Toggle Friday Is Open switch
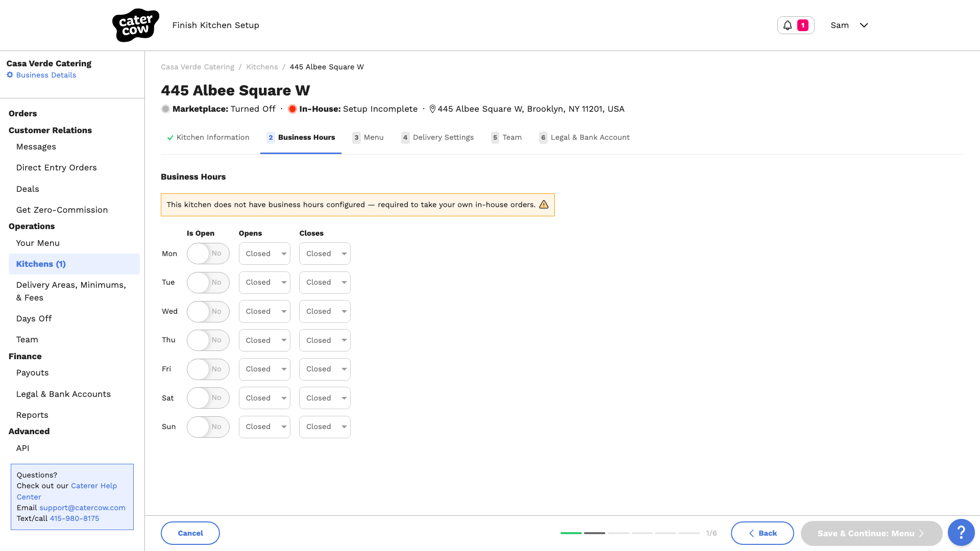This screenshot has height=551, width=980. pyautogui.click(x=208, y=369)
